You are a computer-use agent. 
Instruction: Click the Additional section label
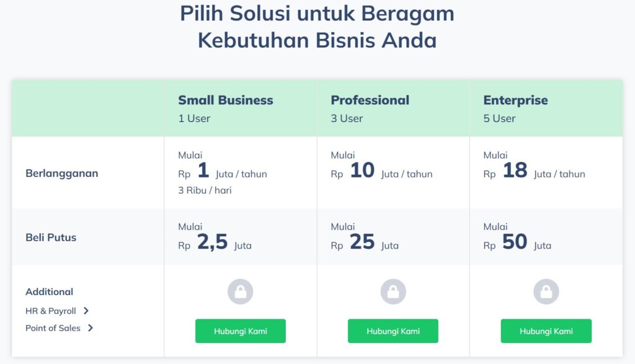tap(49, 291)
